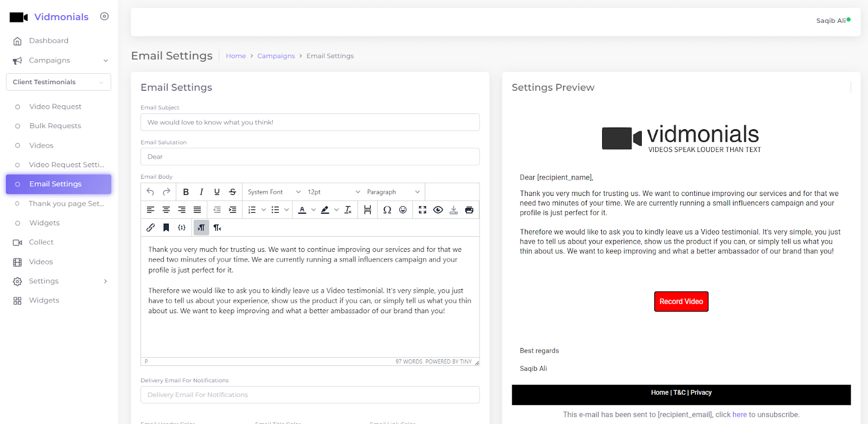Viewport: 868px width, 424px height.
Task: Expand the Campaigns sidebar chevron
Action: click(106, 61)
